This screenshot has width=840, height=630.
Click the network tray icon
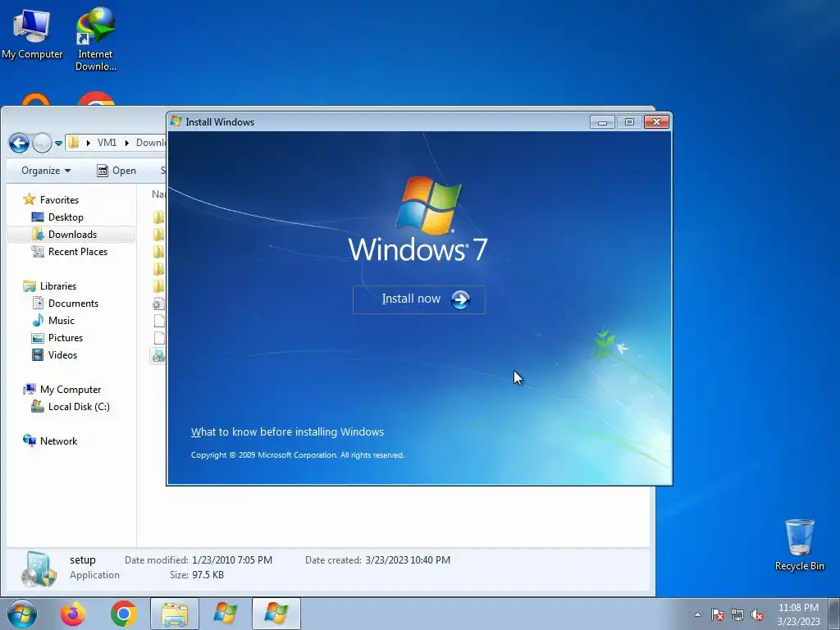pyautogui.click(x=737, y=614)
